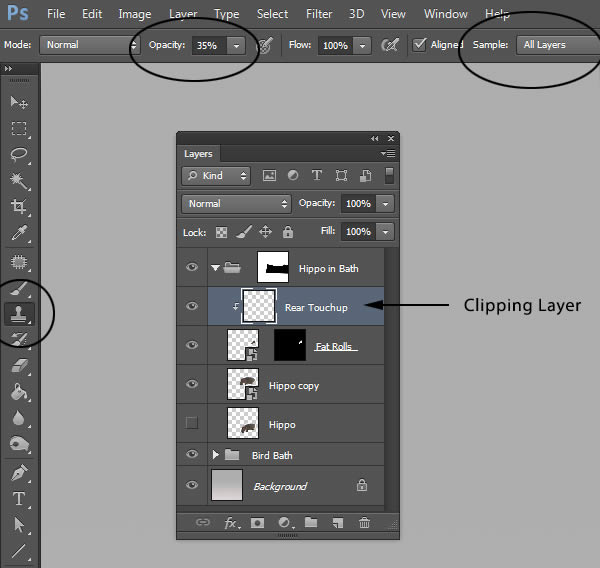Create a new layer

click(x=338, y=523)
